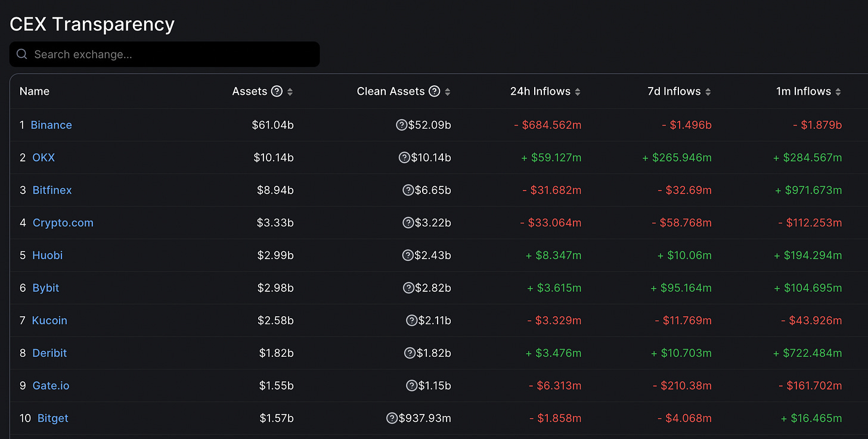Click the search magnifier icon

click(x=22, y=54)
